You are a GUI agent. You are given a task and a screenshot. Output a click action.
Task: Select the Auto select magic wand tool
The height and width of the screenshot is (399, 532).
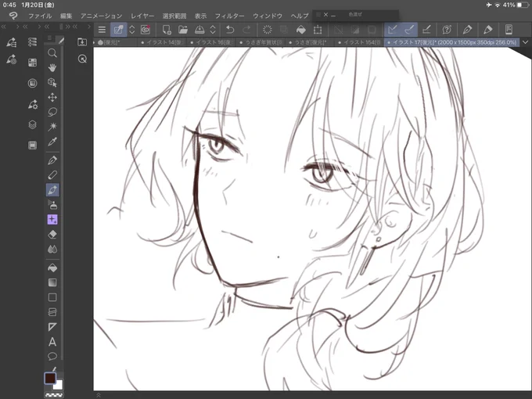[x=52, y=127]
